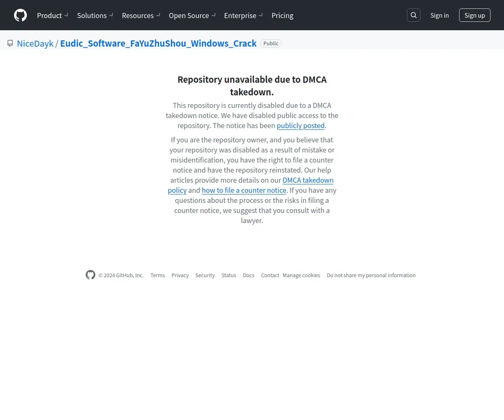Open the Open Source dropdown

(x=192, y=15)
